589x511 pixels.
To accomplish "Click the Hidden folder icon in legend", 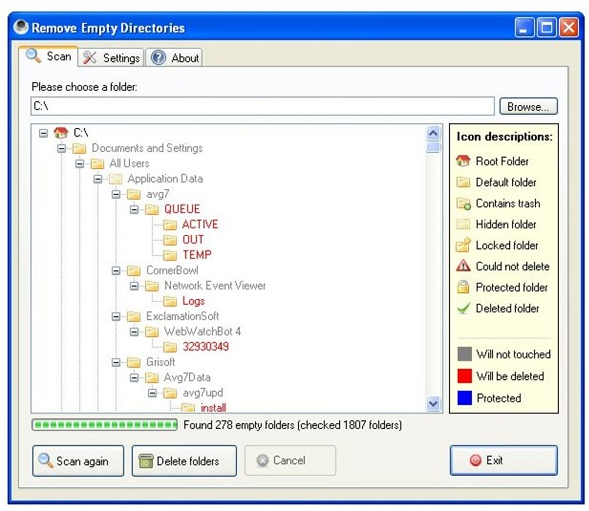I will point(463,224).
